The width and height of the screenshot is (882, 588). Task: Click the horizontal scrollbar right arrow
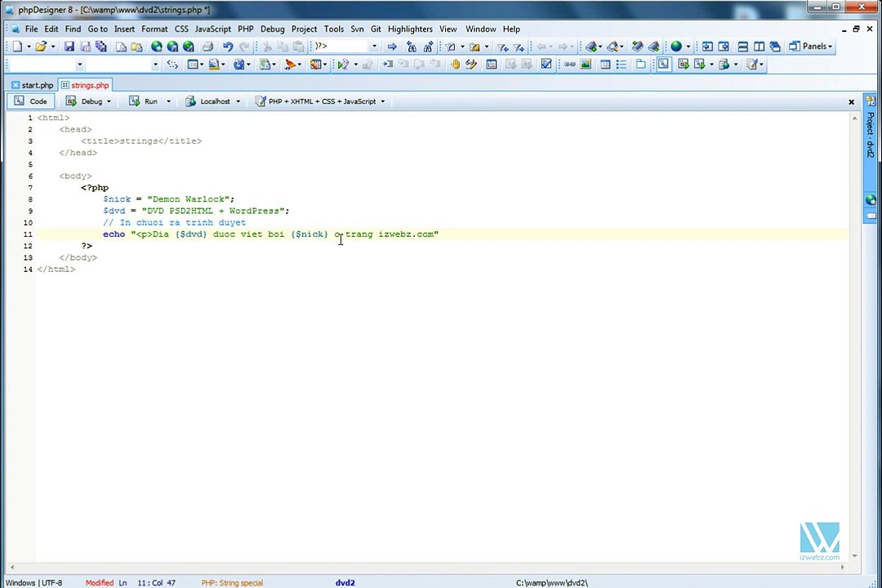pos(843,568)
